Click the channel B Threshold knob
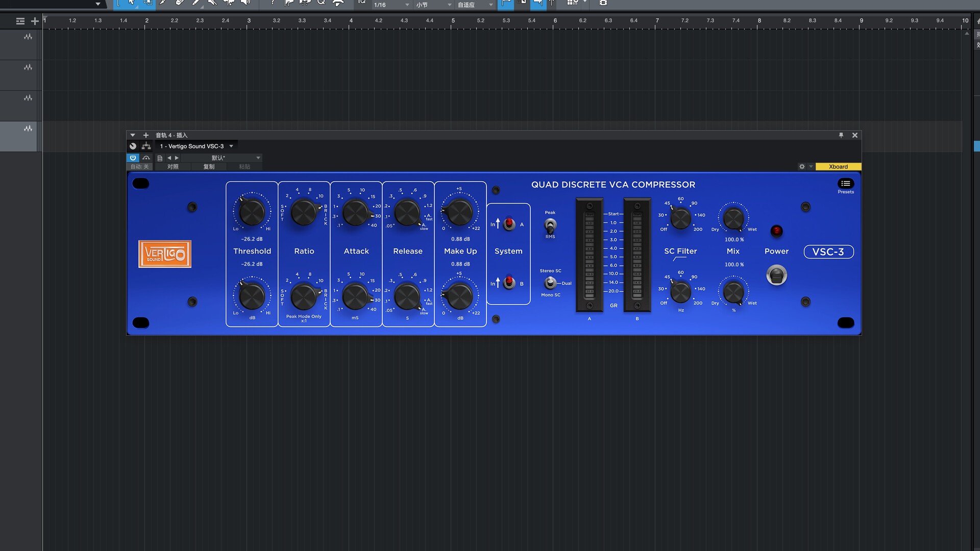 click(x=252, y=296)
